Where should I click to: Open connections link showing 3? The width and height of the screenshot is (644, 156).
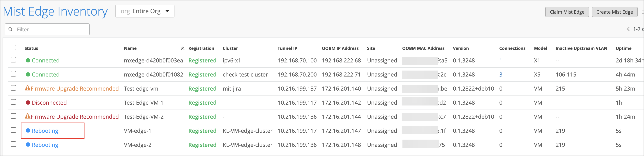point(501,75)
